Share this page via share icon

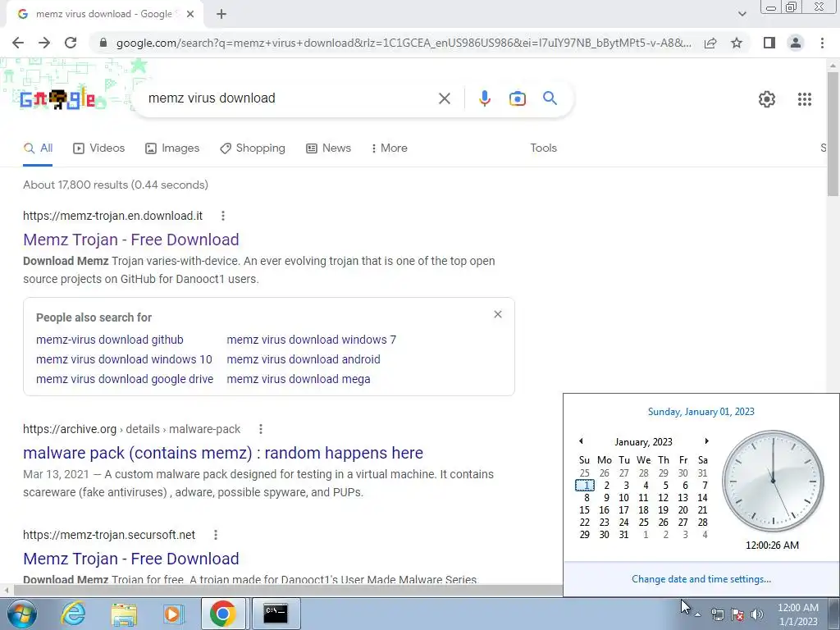pos(710,43)
